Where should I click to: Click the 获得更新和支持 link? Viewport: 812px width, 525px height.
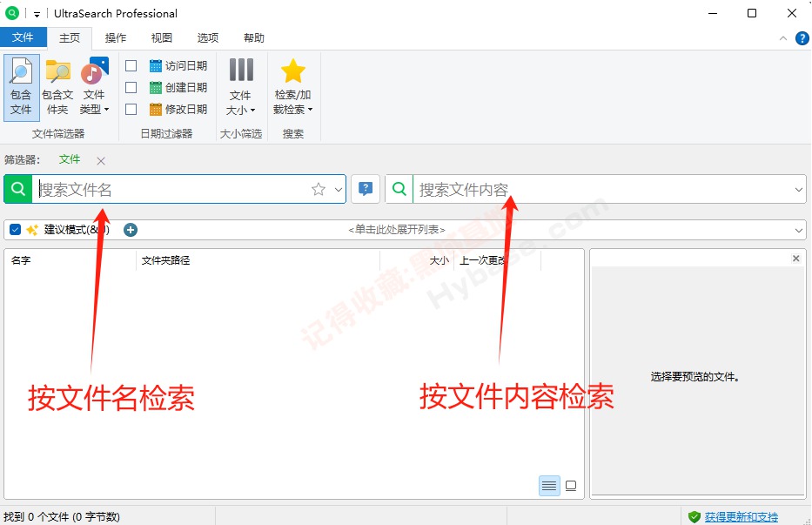[741, 516]
